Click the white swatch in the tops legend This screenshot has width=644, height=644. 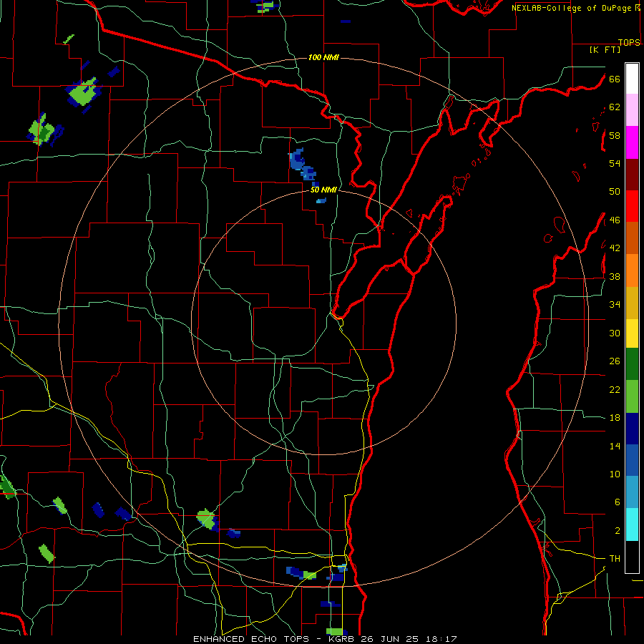632,79
